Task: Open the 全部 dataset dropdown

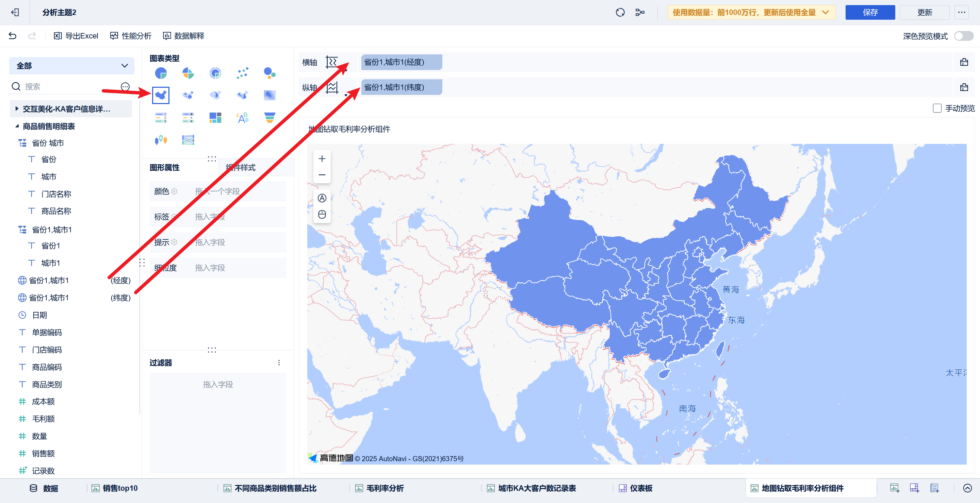Action: point(71,66)
